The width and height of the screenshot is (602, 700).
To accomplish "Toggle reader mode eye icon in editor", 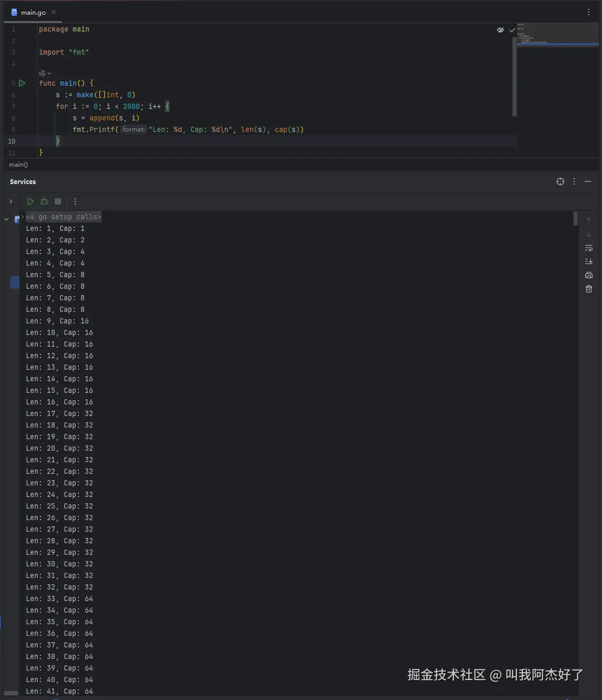I will click(500, 30).
